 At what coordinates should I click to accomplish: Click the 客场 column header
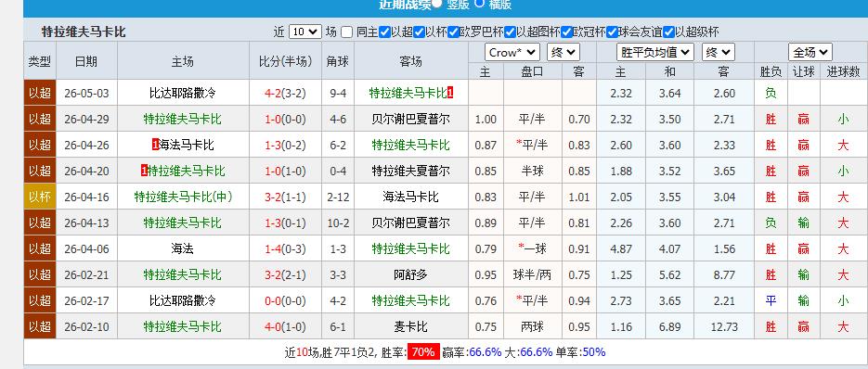coord(410,61)
